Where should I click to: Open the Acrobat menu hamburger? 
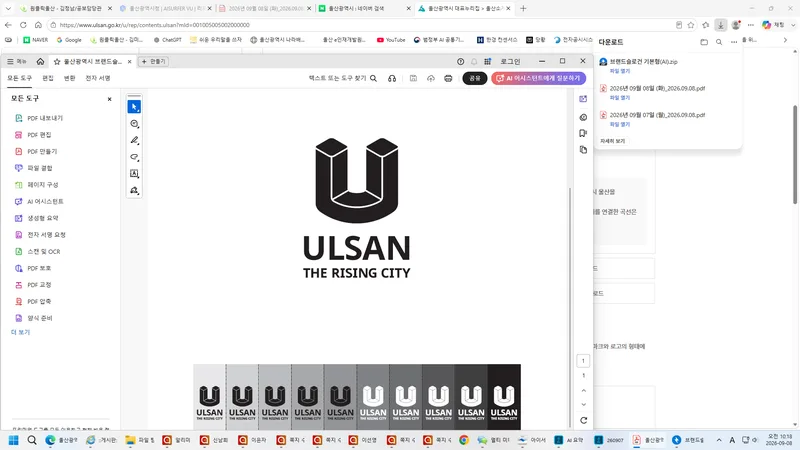click(x=16, y=61)
